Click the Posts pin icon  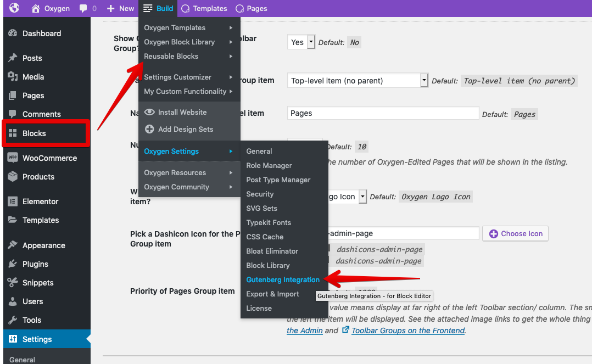click(13, 58)
